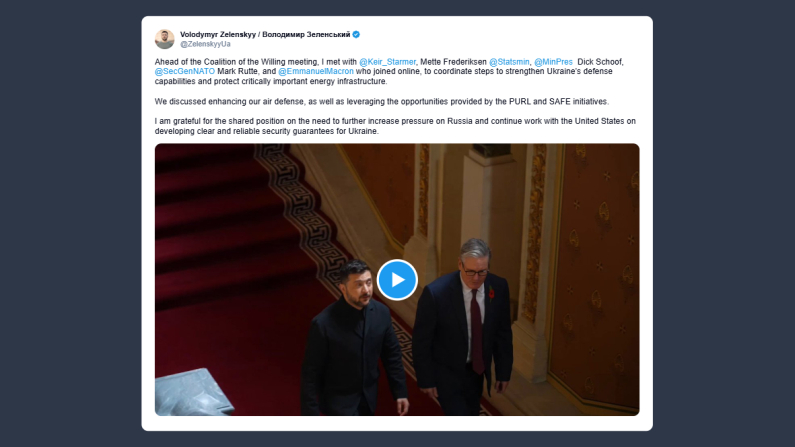Play the embedded tweet video
The image size is (795, 447).
tap(397, 280)
